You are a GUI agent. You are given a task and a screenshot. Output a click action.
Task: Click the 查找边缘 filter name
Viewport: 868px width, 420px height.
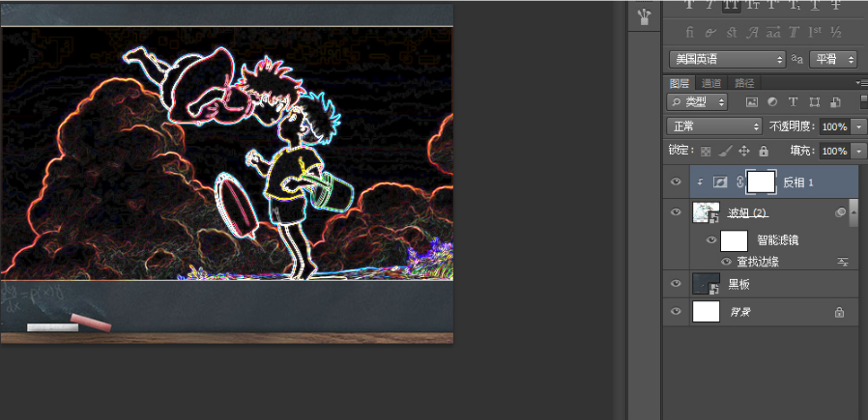758,262
